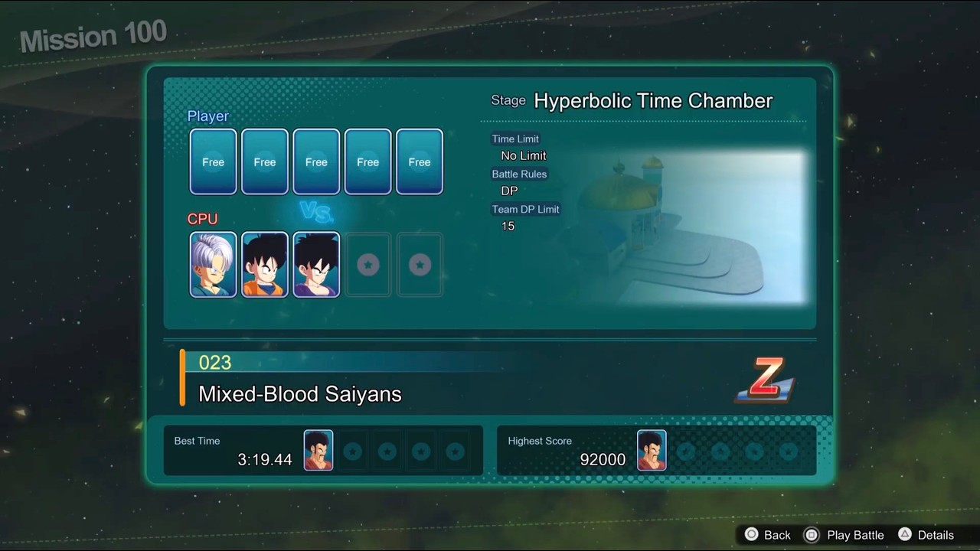Click the Time Limit label

pyautogui.click(x=515, y=139)
